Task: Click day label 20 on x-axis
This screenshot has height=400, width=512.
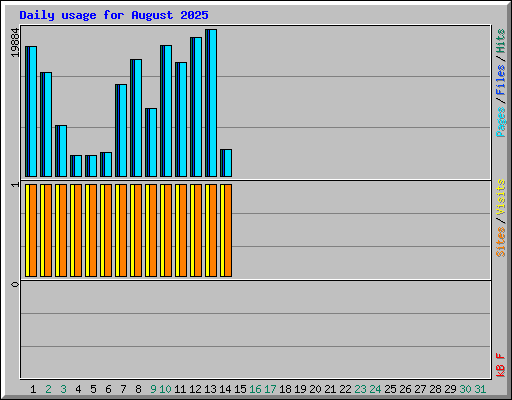Action: coord(315,389)
